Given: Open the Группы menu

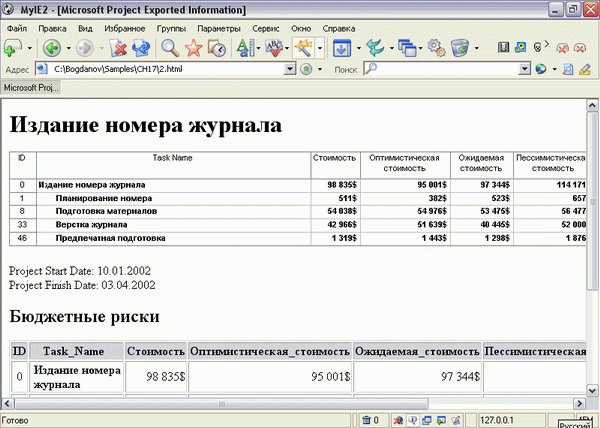Looking at the screenshot, I should [171, 29].
